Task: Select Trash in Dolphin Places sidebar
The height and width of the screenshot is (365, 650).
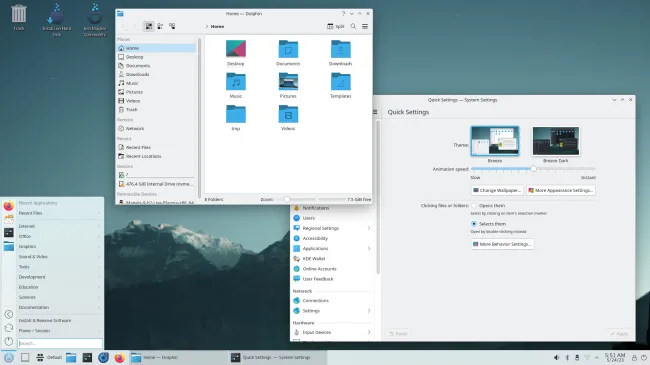Action: click(x=156, y=110)
